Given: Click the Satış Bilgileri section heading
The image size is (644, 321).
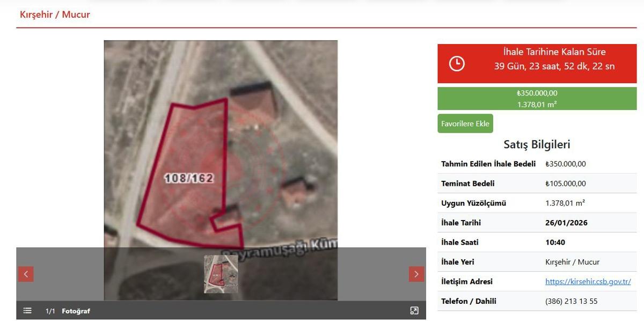Looking at the screenshot, I should point(537,144).
